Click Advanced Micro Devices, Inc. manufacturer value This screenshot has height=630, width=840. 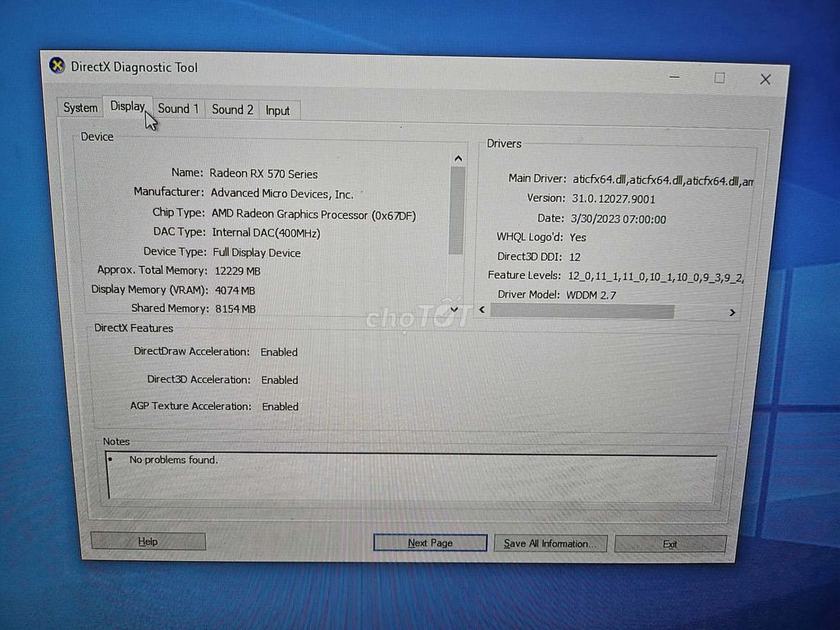tap(282, 194)
